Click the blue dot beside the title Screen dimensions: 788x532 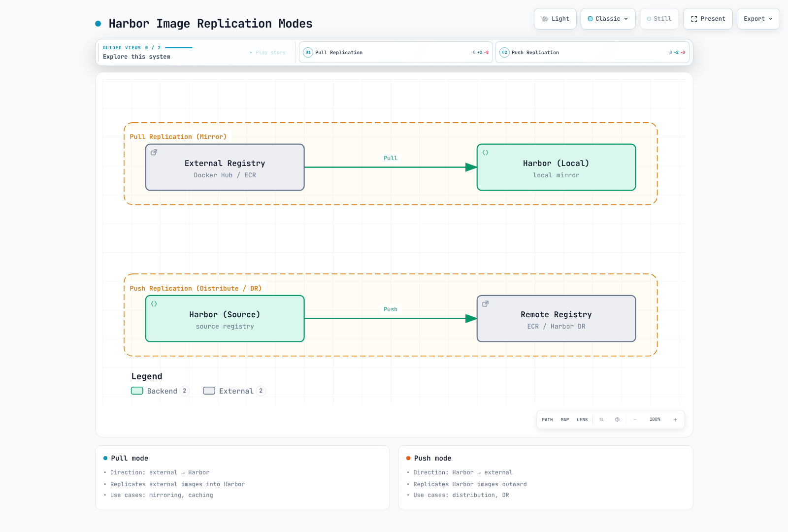tap(98, 24)
